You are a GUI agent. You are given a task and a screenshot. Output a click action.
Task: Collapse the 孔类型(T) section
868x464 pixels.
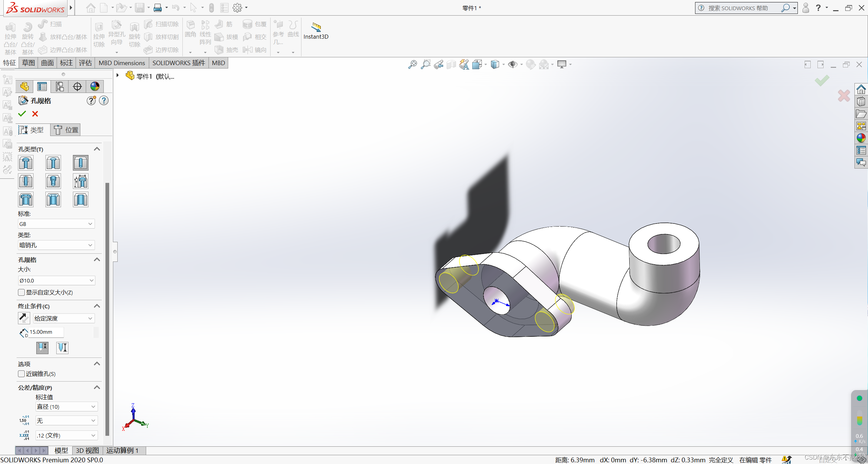click(97, 149)
